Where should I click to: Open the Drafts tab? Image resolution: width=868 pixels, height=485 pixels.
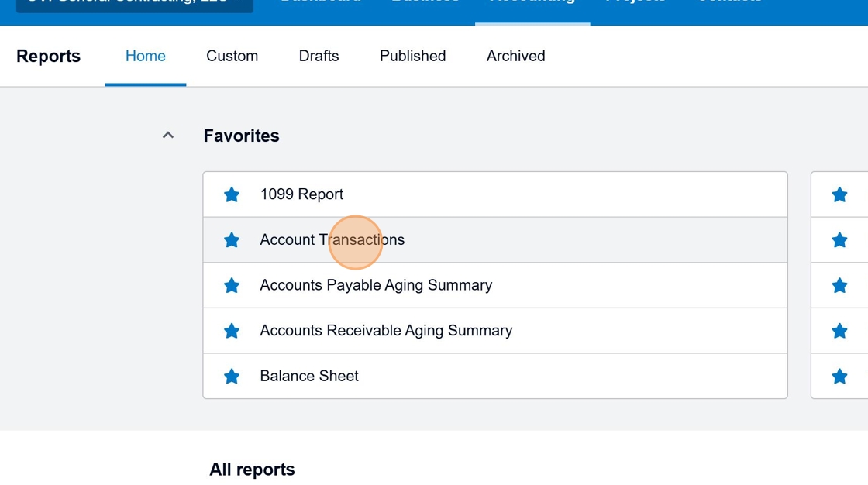pos(319,56)
